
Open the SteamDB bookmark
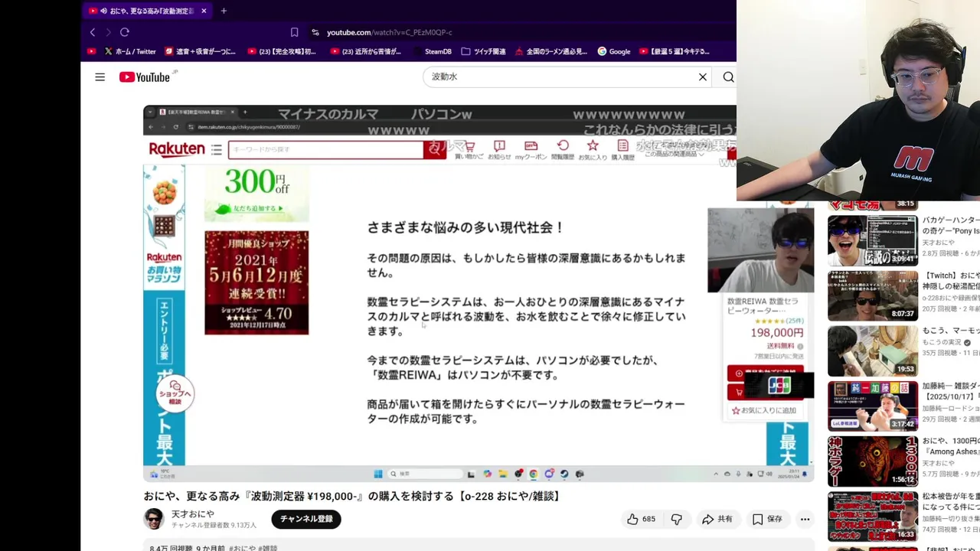(x=433, y=51)
